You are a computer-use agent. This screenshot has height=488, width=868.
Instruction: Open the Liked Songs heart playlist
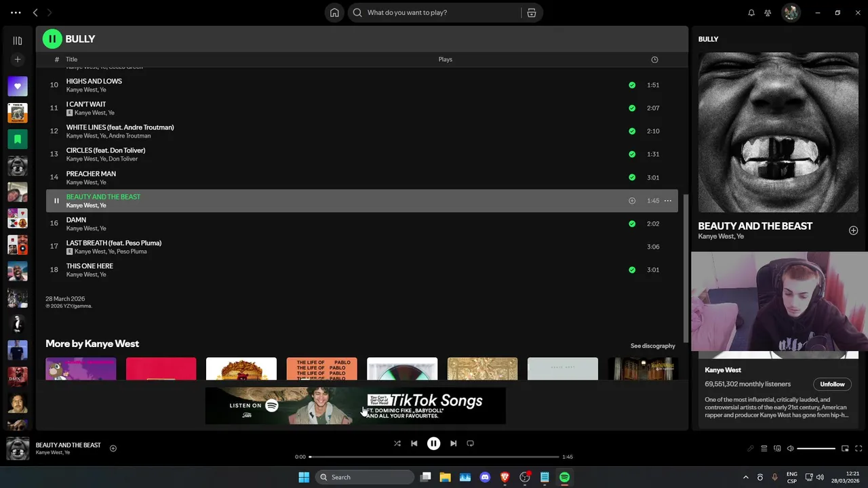pyautogui.click(x=18, y=86)
